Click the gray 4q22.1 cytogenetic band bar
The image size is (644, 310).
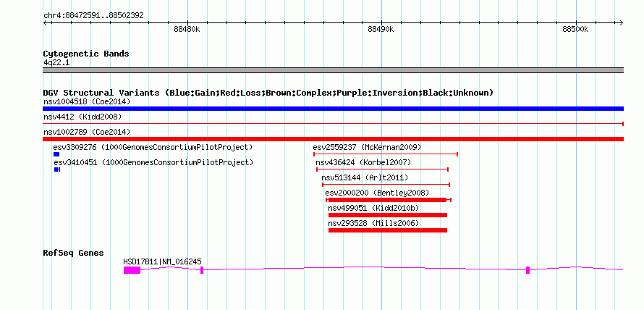(x=333, y=70)
